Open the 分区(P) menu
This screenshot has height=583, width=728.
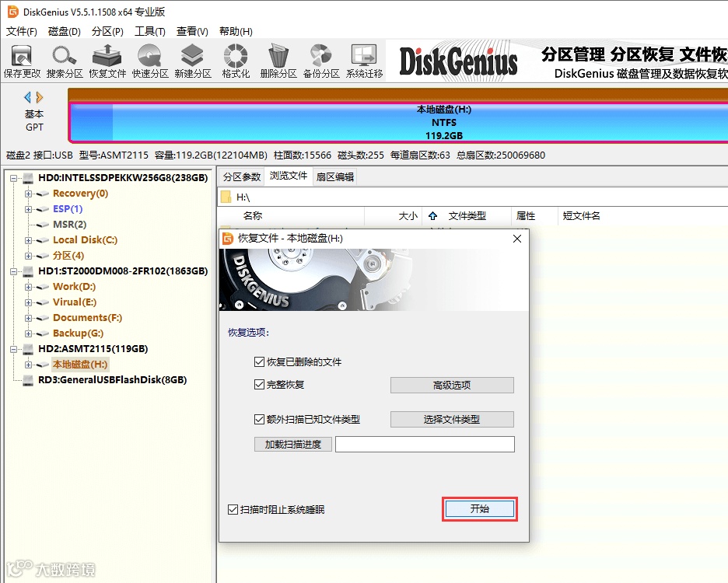[107, 31]
